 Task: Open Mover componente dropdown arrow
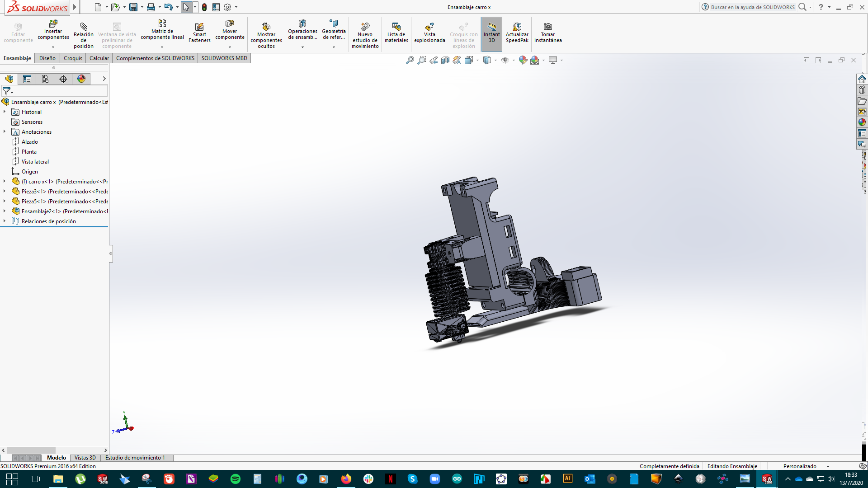230,47
